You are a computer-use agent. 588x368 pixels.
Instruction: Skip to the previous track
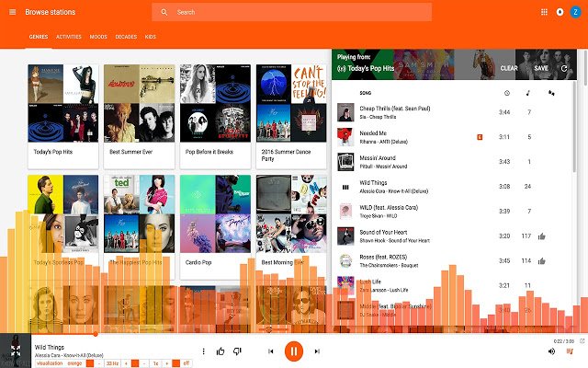[271, 351]
